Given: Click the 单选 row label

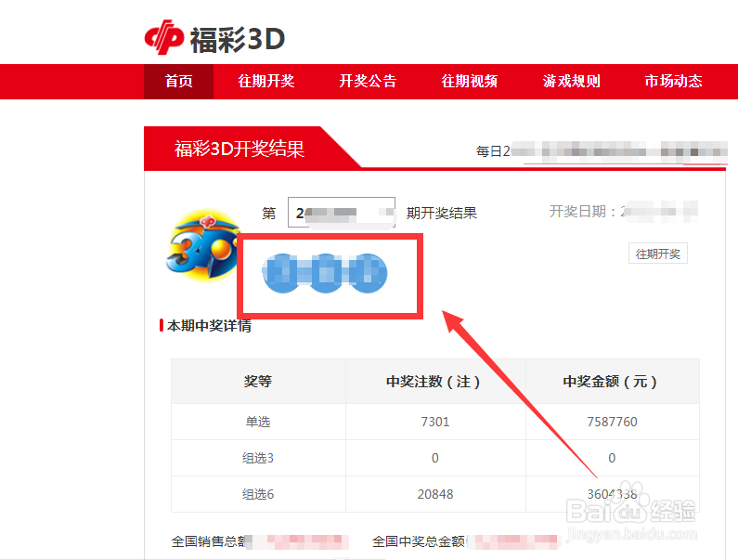Looking at the screenshot, I should point(258,422).
